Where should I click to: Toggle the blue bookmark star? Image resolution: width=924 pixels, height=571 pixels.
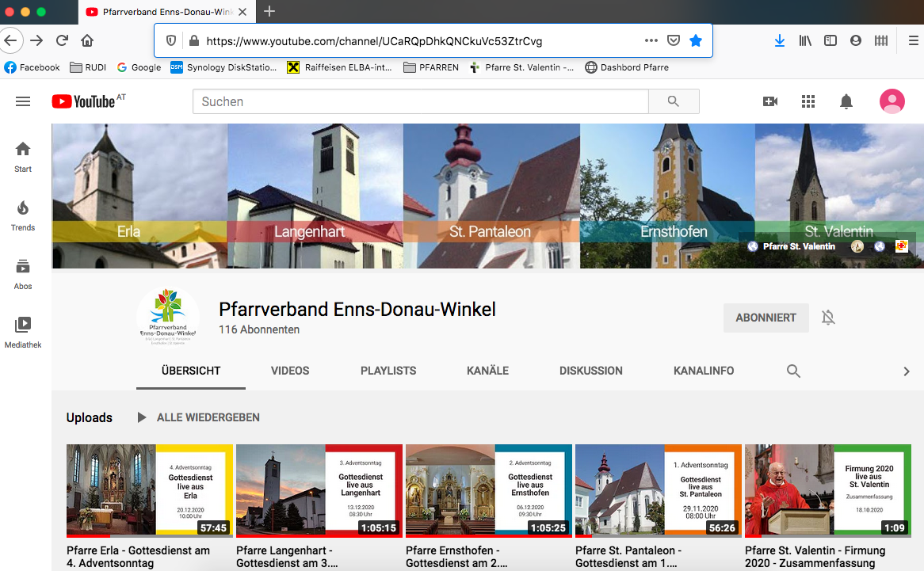696,40
